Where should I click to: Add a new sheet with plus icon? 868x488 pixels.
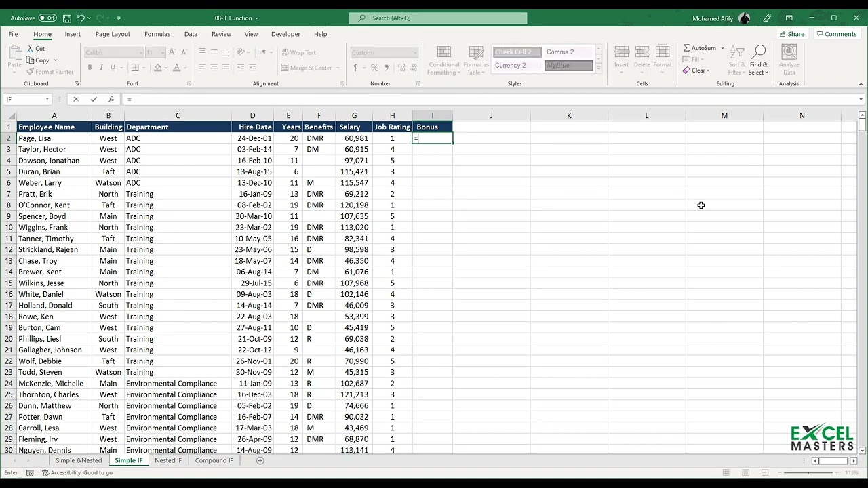point(260,460)
